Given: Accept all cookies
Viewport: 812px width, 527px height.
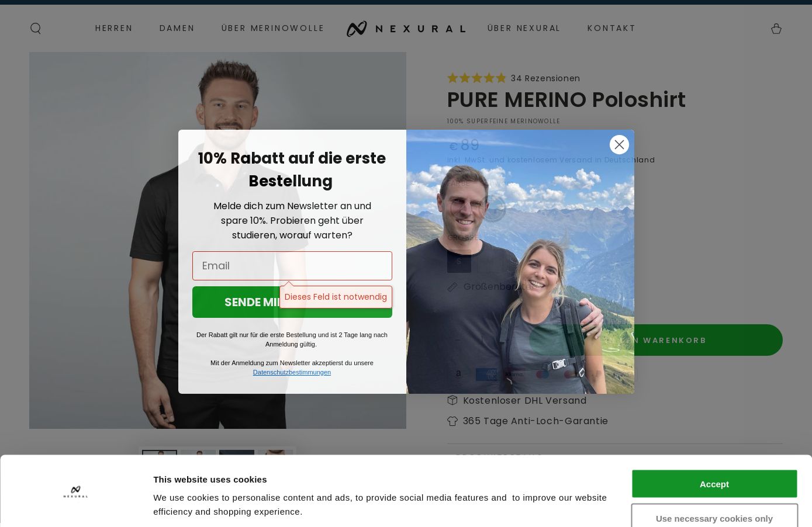Looking at the screenshot, I should 714,484.
